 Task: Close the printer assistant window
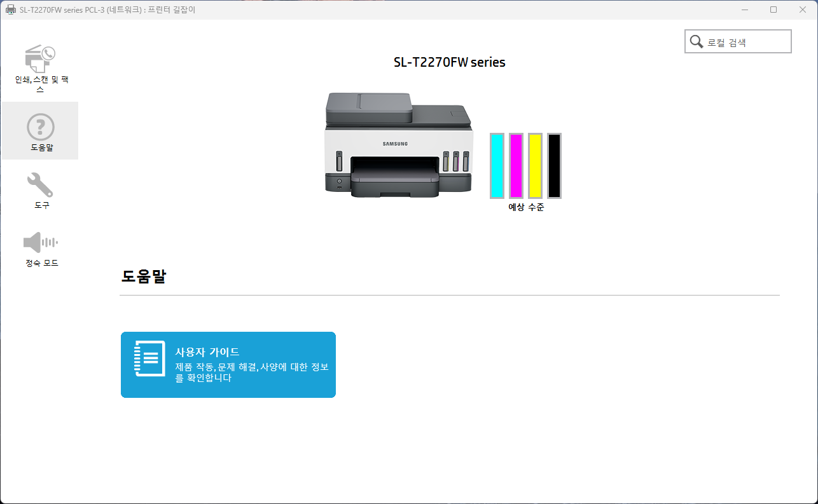[x=803, y=10]
